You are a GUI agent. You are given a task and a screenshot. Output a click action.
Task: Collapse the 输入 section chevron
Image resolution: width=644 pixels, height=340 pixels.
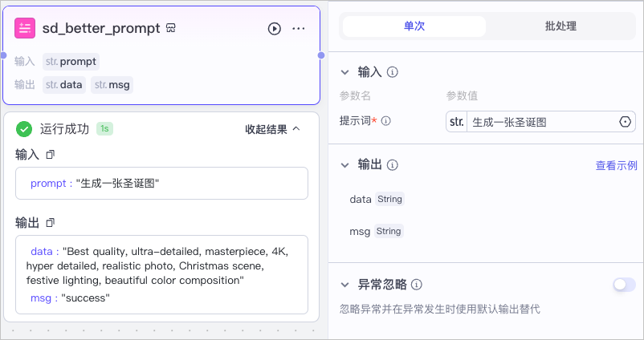coord(345,73)
